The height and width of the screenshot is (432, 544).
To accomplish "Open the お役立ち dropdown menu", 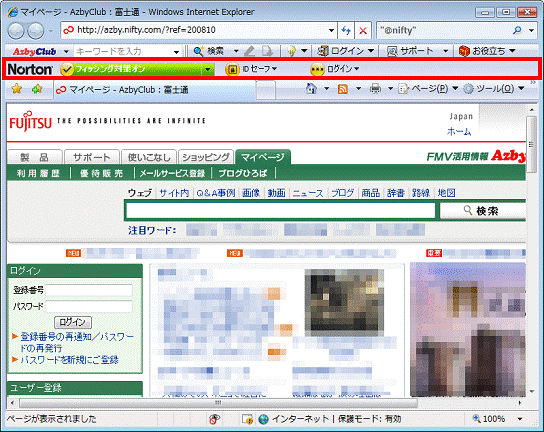I will tap(487, 51).
